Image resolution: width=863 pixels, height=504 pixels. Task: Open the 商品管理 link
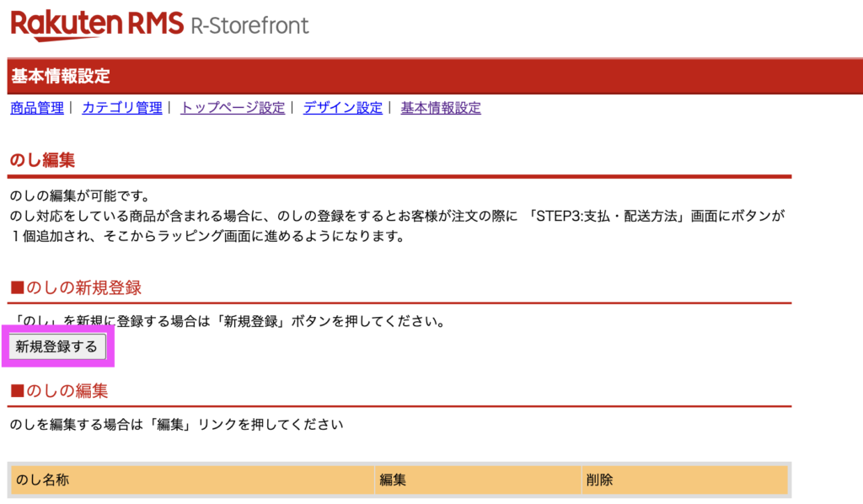(37, 108)
